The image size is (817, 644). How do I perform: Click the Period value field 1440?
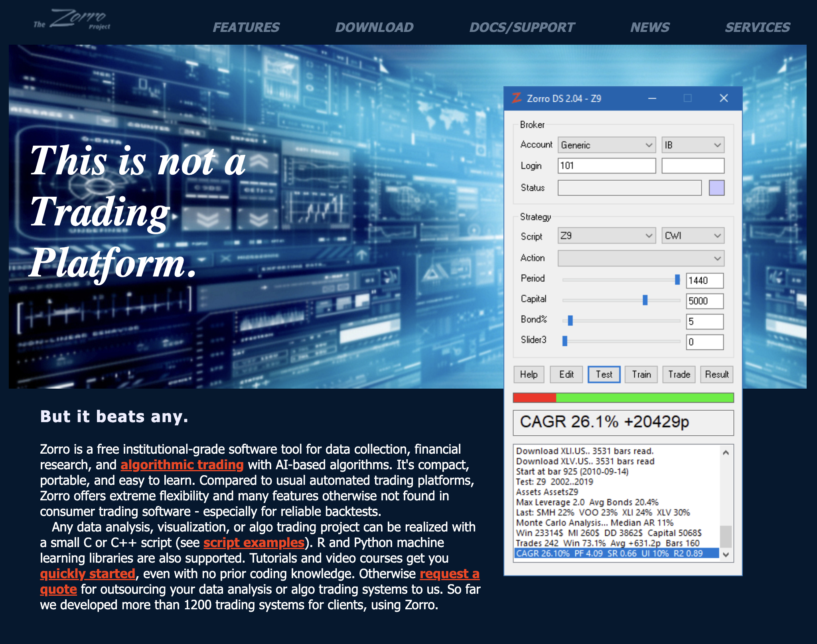pos(705,281)
